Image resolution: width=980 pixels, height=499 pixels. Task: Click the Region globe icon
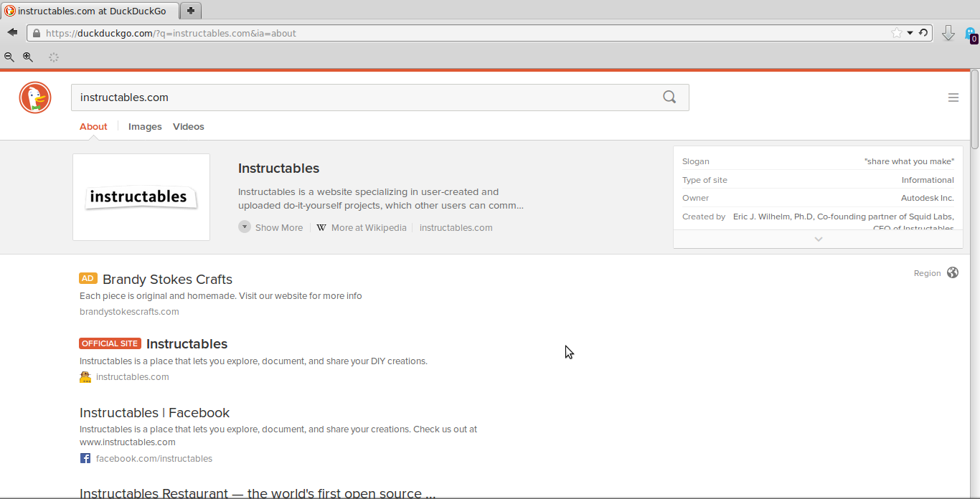tap(953, 272)
